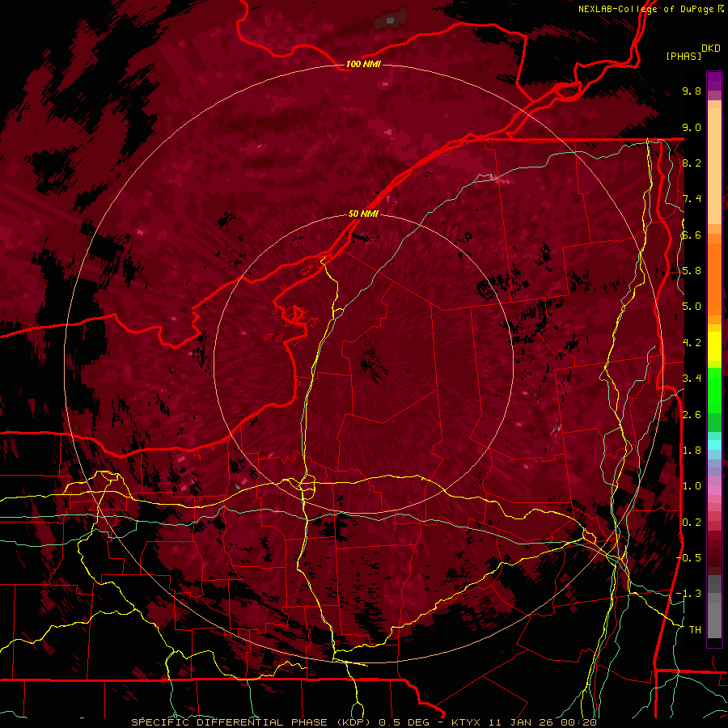Screen dimensions: 728x728
Task: Click the 7.4 scale value
Action: click(692, 199)
